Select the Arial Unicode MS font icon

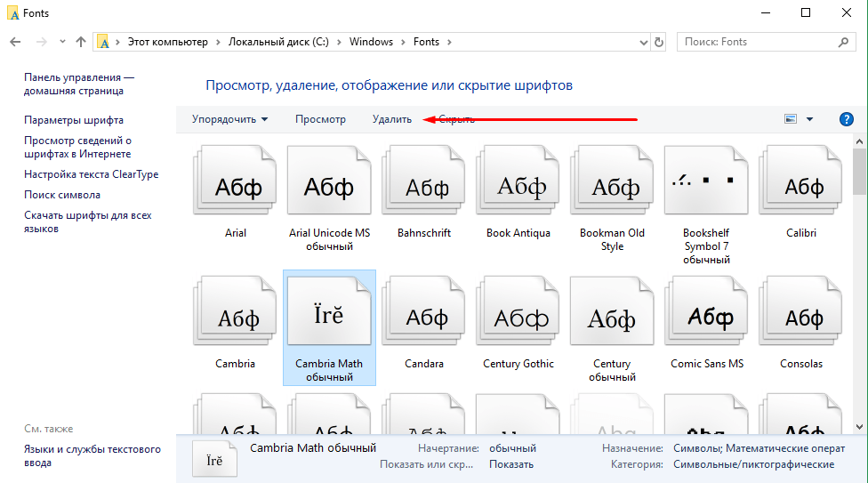pyautogui.click(x=329, y=181)
